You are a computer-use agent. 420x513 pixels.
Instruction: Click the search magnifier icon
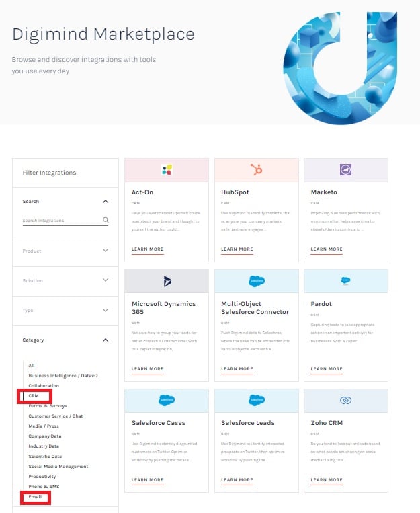click(x=106, y=220)
